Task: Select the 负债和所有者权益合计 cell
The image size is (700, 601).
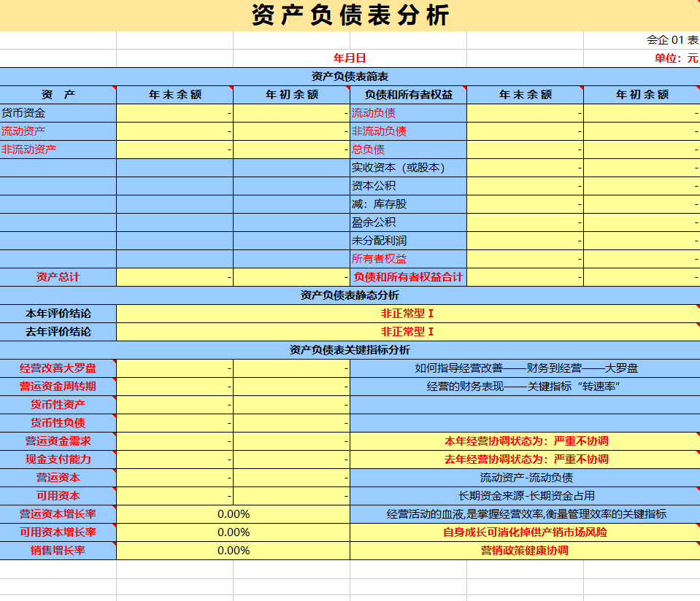Action: pyautogui.click(x=405, y=277)
